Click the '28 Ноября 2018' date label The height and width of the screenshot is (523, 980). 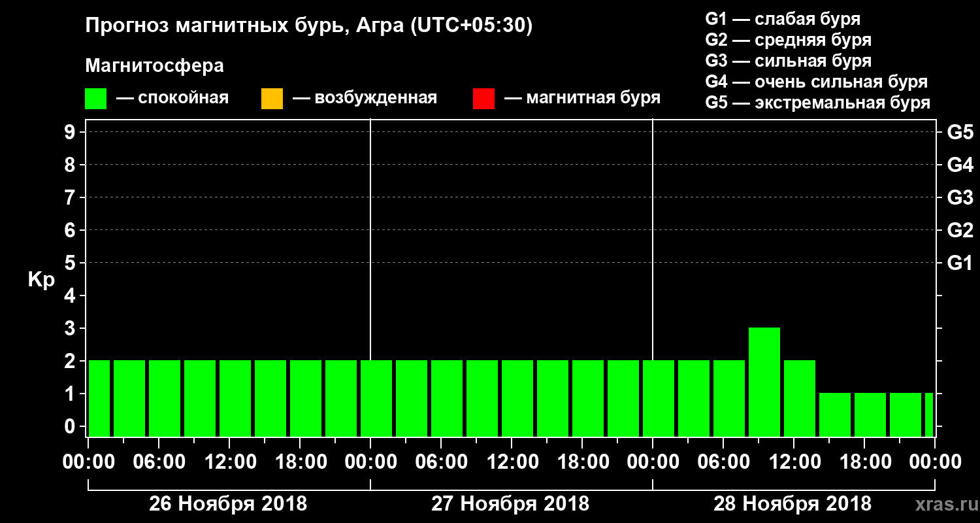coord(792,504)
